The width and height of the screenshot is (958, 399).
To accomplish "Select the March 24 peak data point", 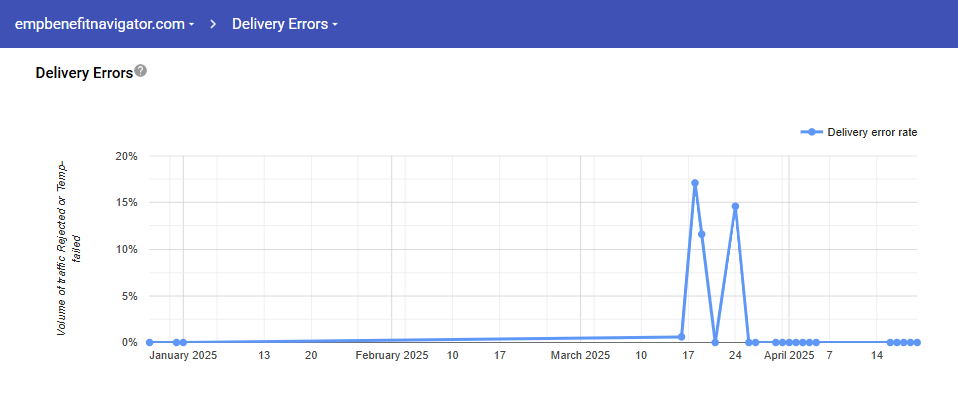I will pos(735,206).
